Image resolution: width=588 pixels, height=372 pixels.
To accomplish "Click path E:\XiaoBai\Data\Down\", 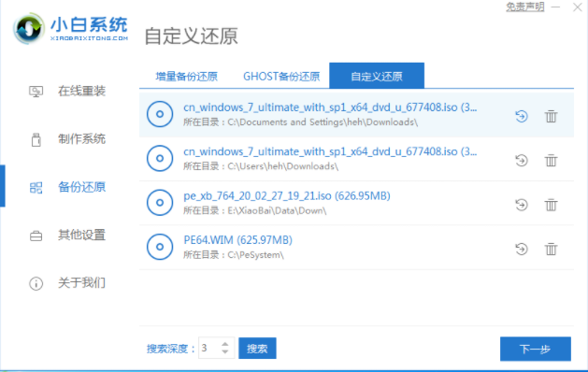I will point(277,210).
